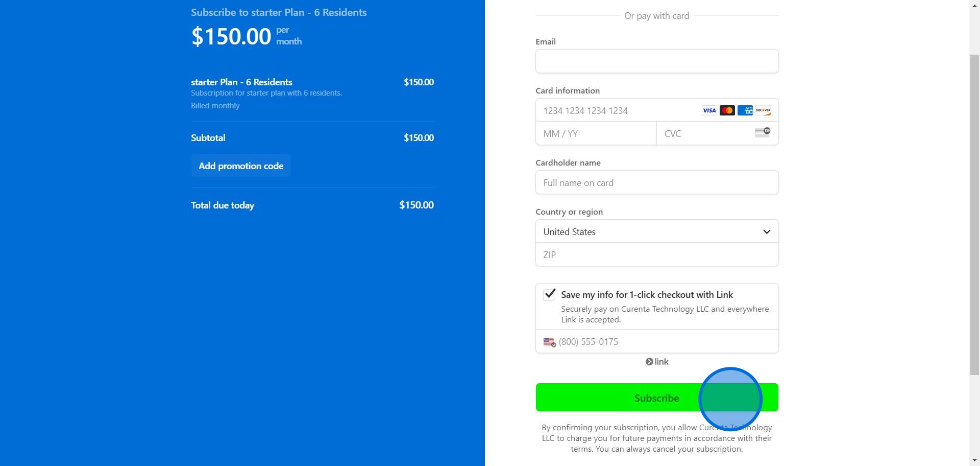
Task: Click the page vertical scrollbar thumb
Action: [974, 215]
